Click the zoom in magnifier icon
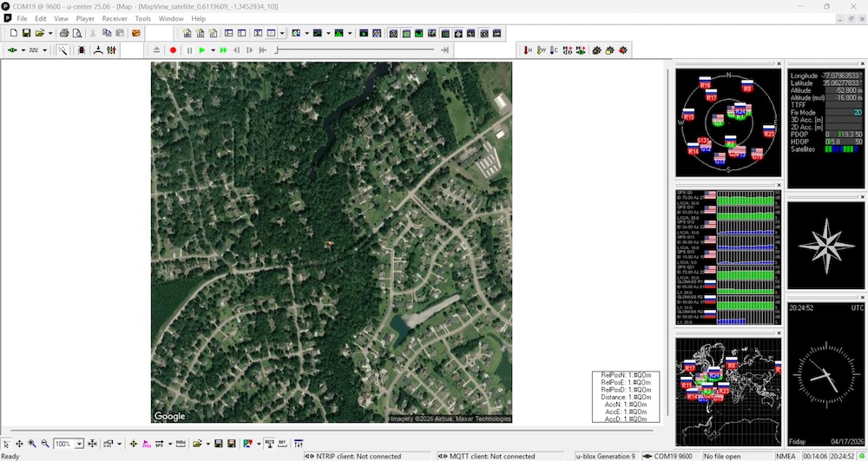Image resolution: width=868 pixels, height=461 pixels. tap(32, 444)
